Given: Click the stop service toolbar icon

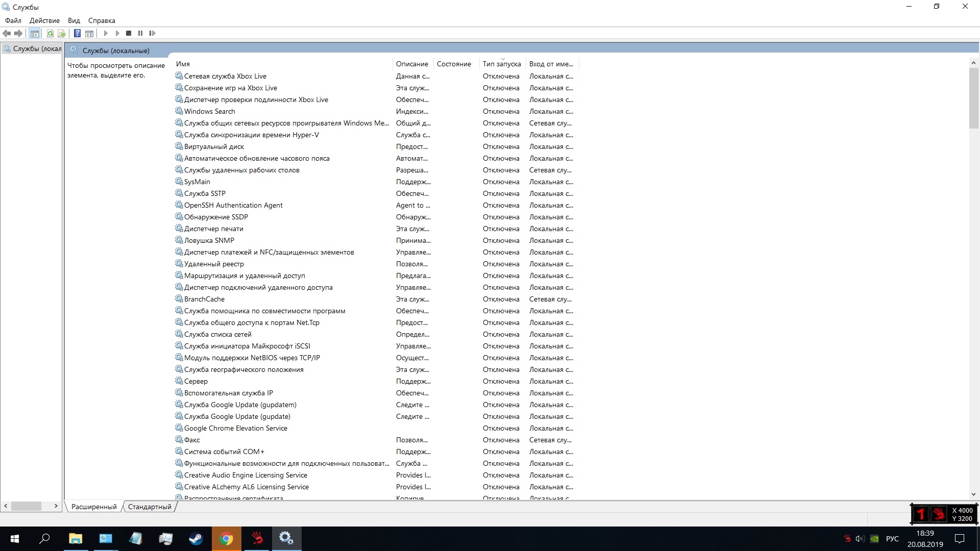Looking at the screenshot, I should click(129, 33).
